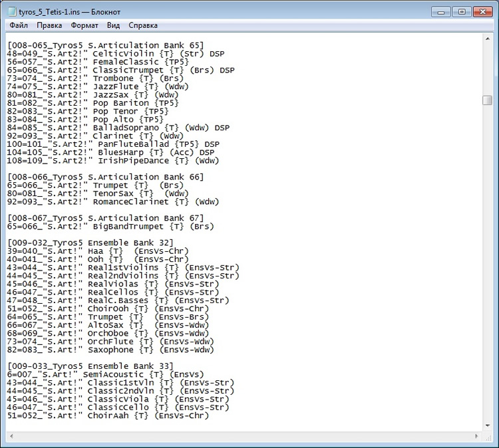Screen dimensions: 499x448
Task: Minimize the Notepad window
Action: tap(440, 12)
